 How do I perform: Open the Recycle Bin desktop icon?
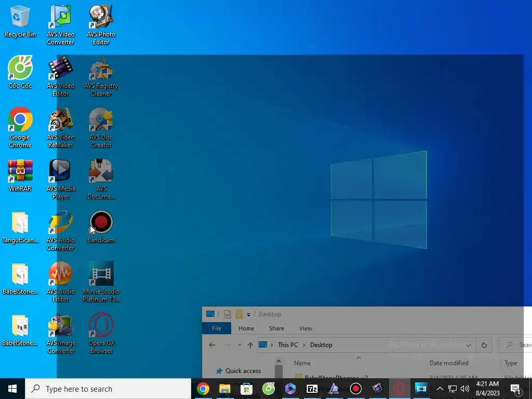tap(20, 21)
